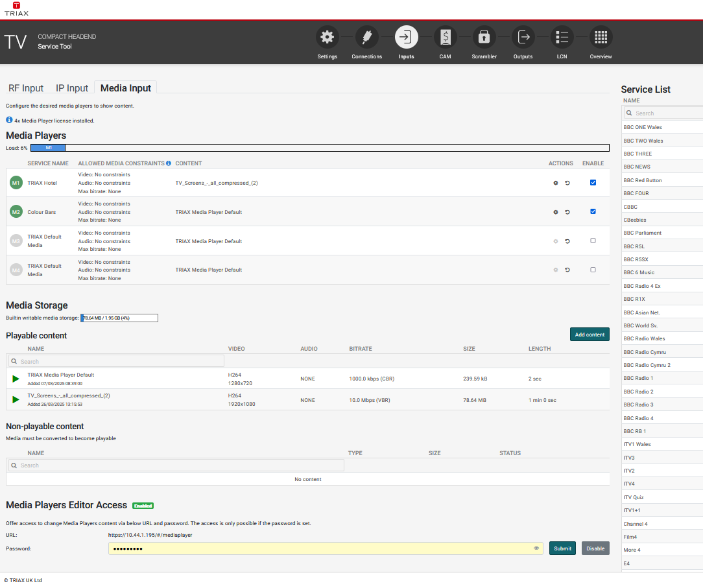This screenshot has height=588, width=703.
Task: Open the Scrambler padlock icon
Action: point(484,37)
